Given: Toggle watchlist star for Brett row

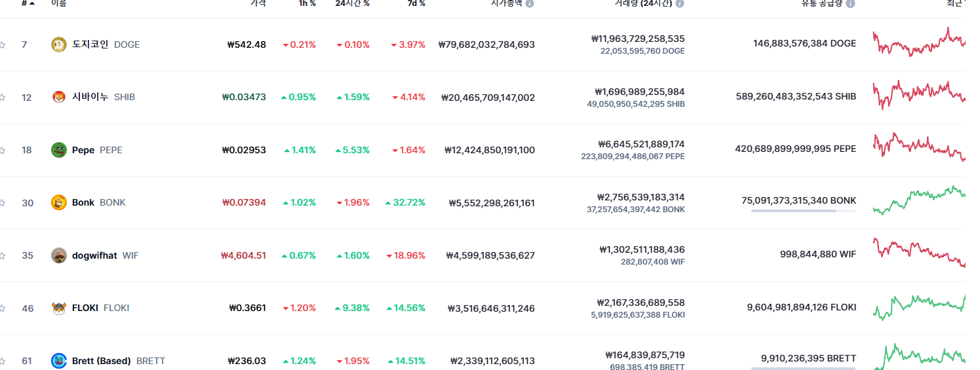Looking at the screenshot, I should click(3, 361).
